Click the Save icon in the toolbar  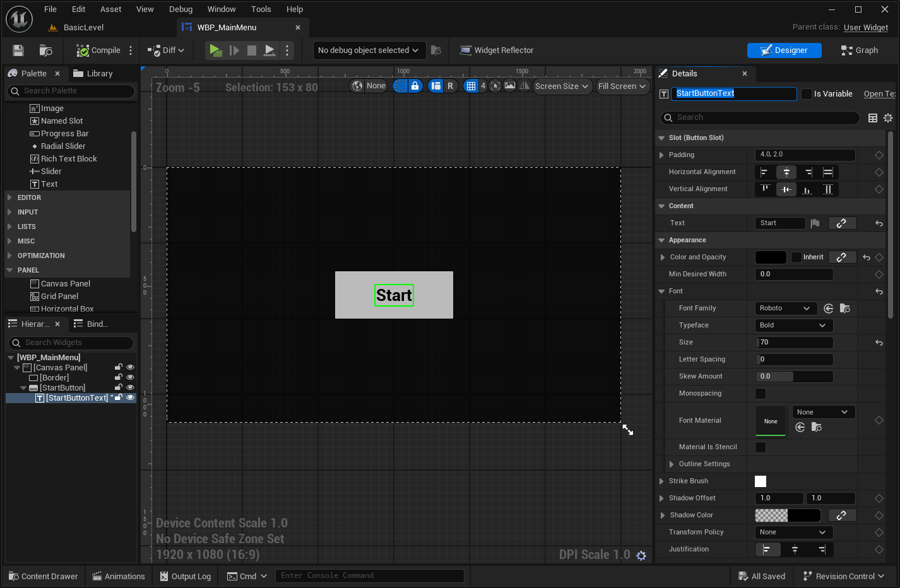click(x=18, y=50)
